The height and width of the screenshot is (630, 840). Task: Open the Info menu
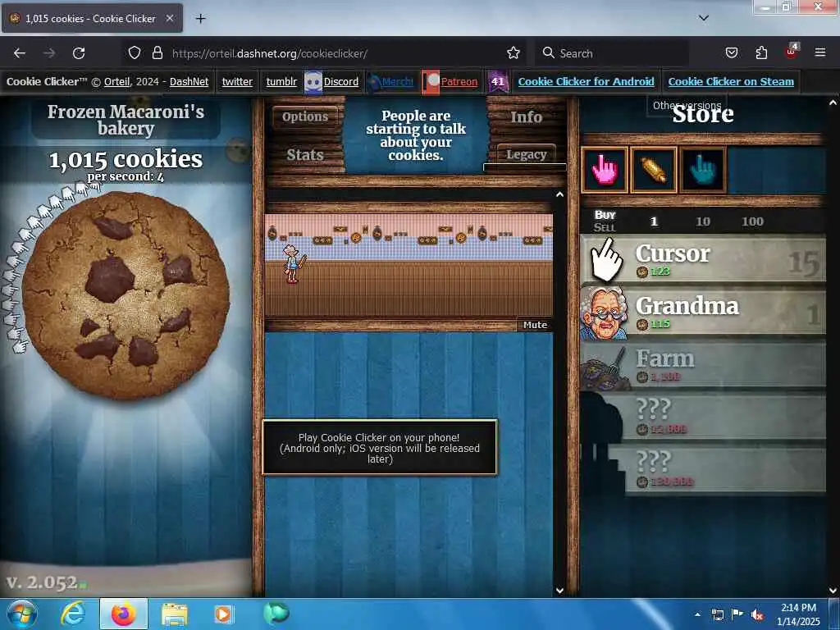pos(526,116)
